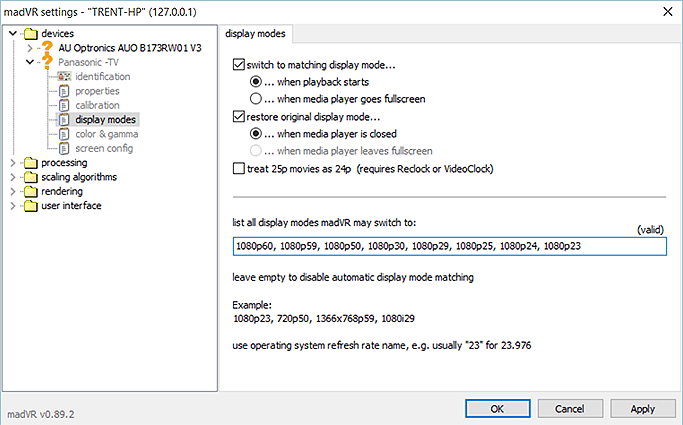683x425 pixels.
Task: Click leave empty to disable matching text
Action: (353, 277)
